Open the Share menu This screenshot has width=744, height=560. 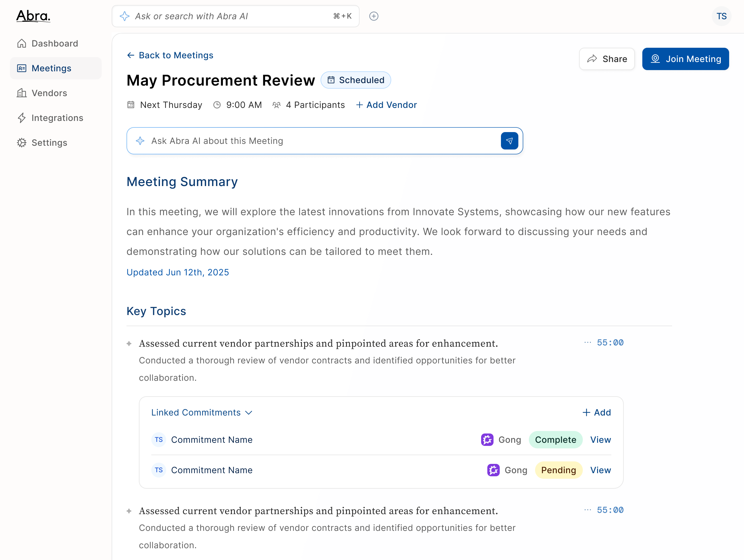[606, 59]
